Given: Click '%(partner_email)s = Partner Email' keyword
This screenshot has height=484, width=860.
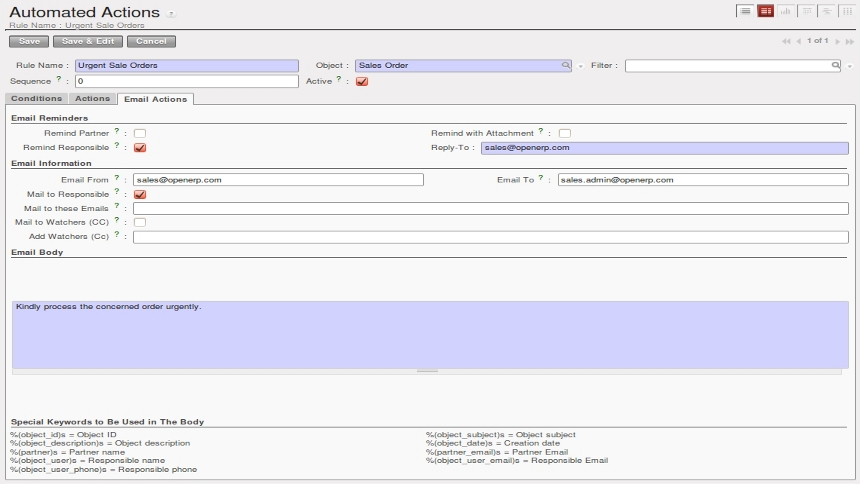Looking at the screenshot, I should click(497, 452).
